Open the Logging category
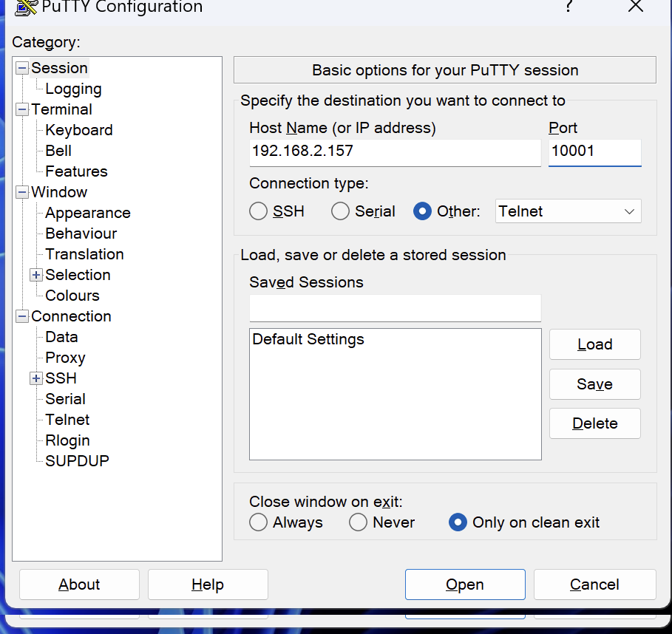The image size is (672, 634). 73,89
